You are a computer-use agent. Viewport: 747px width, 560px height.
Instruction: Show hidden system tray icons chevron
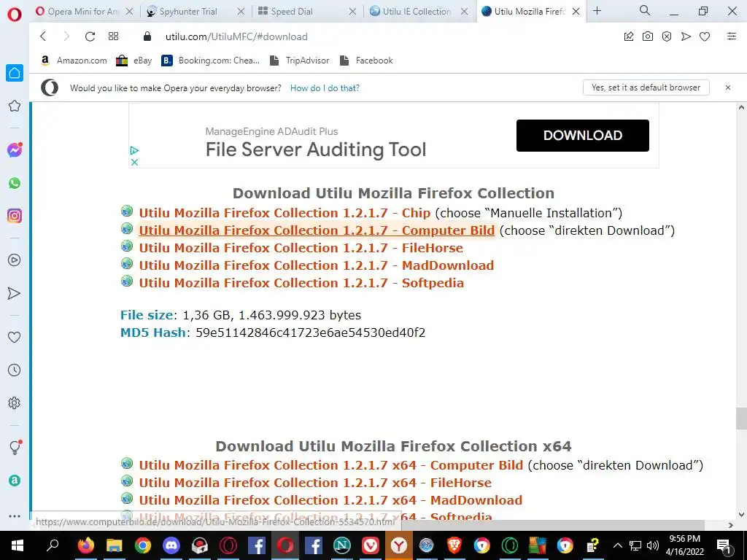(x=617, y=545)
